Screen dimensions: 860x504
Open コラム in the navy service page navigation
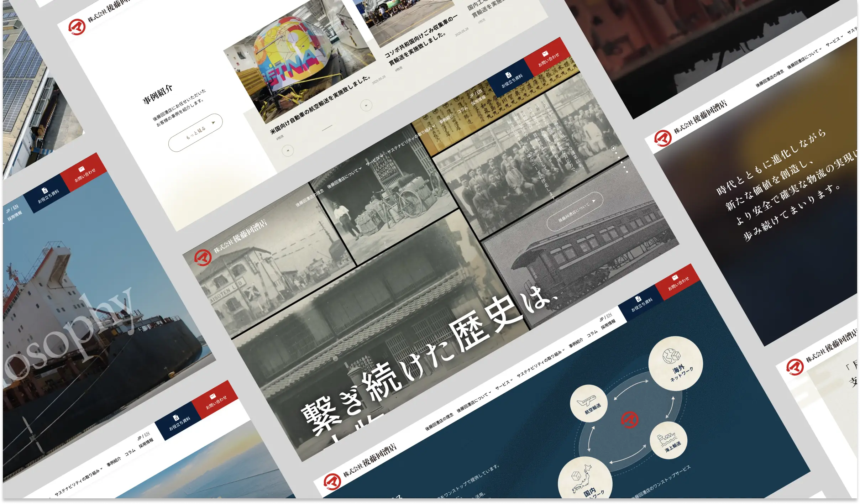coord(592,334)
